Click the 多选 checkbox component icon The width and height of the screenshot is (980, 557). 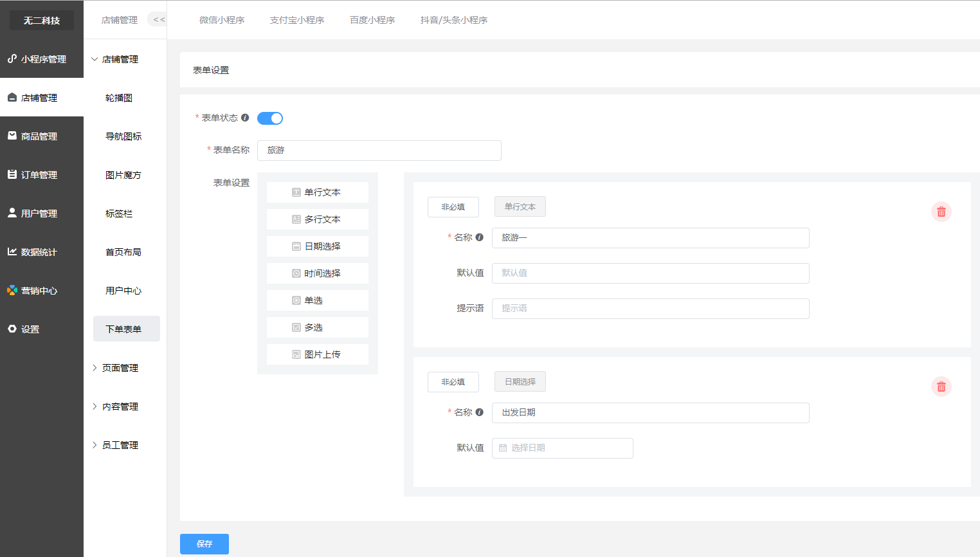[x=296, y=327]
